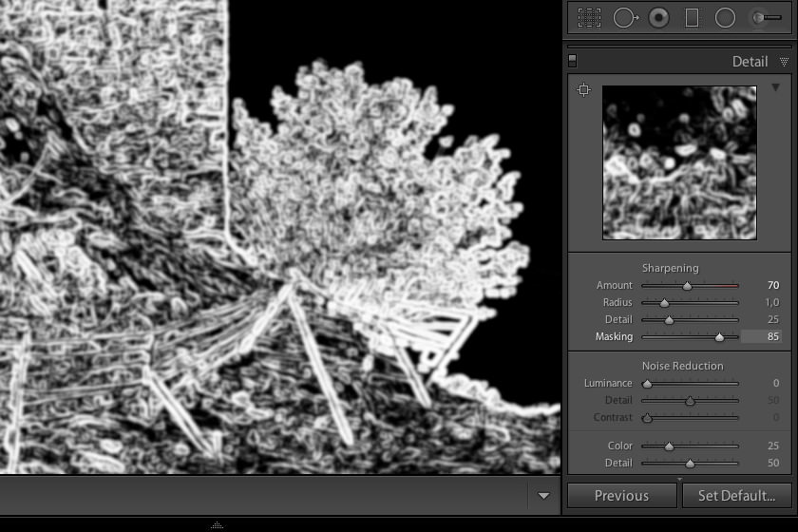Adjust the Masking slider

719,337
